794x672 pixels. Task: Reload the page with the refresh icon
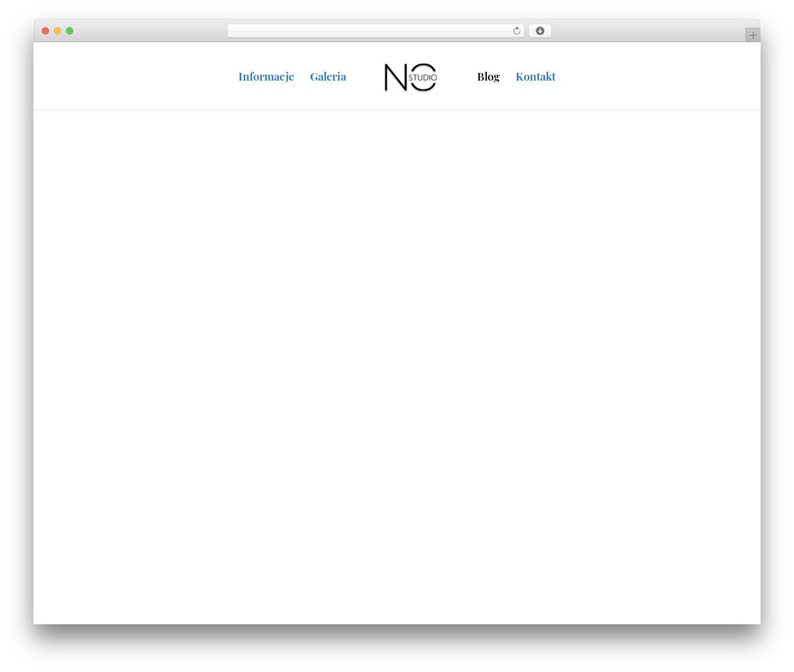(516, 31)
